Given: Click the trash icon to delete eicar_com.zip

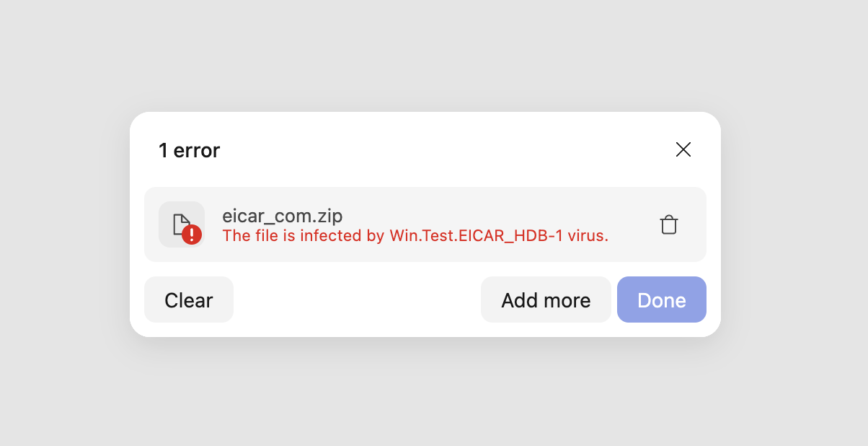Looking at the screenshot, I should tap(669, 224).
